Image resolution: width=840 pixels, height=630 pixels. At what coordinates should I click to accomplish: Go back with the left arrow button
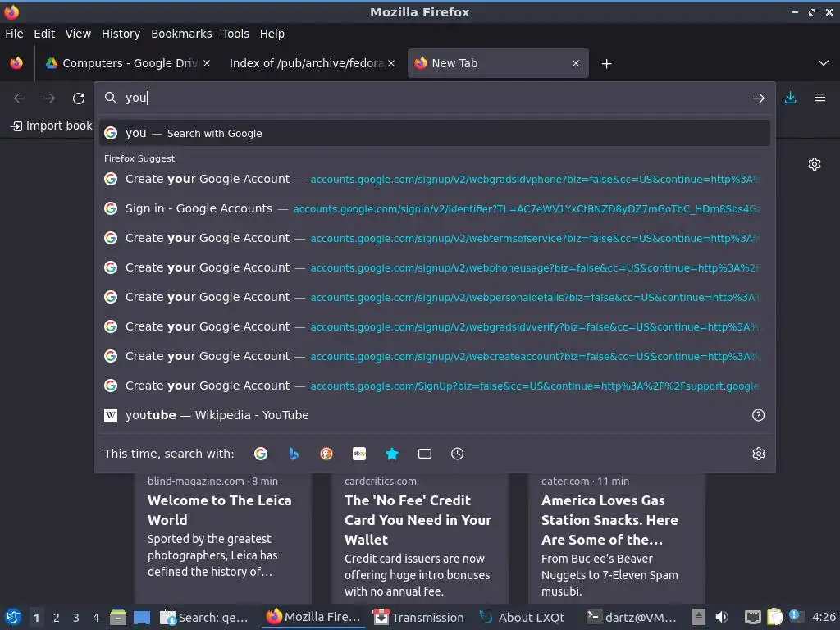[20, 98]
